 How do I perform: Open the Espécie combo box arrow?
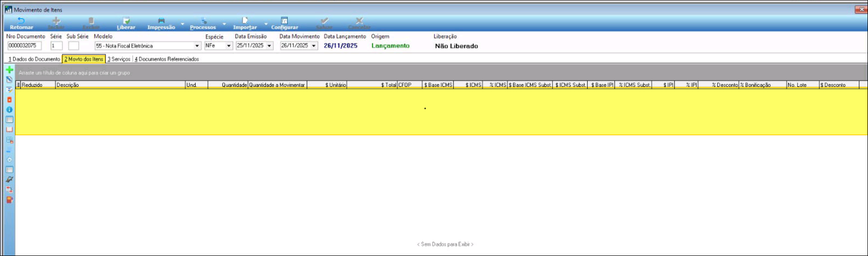(x=228, y=46)
